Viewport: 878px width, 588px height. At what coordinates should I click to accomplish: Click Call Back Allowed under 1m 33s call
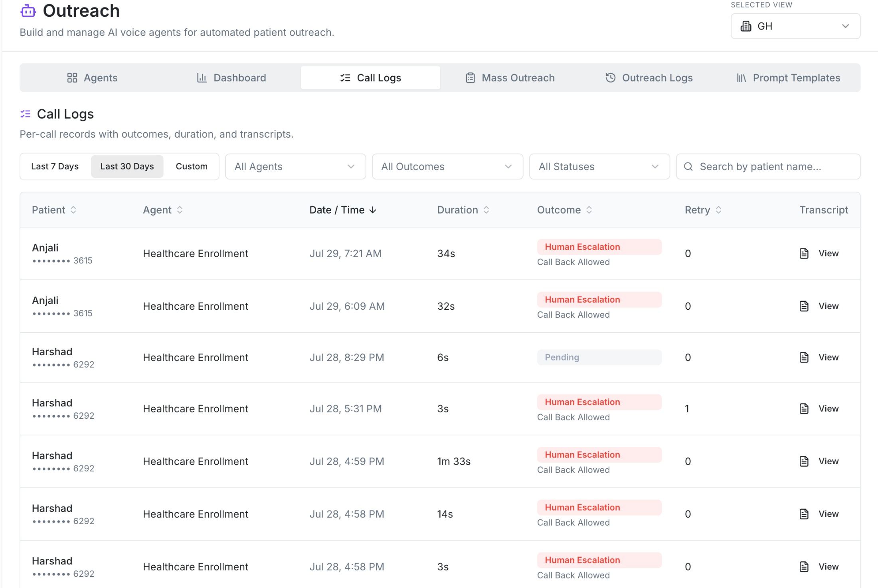tap(573, 470)
